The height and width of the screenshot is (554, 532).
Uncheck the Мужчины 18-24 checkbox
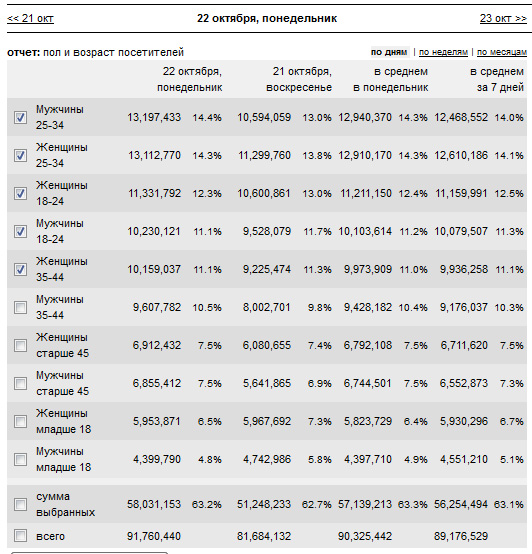click(20, 231)
